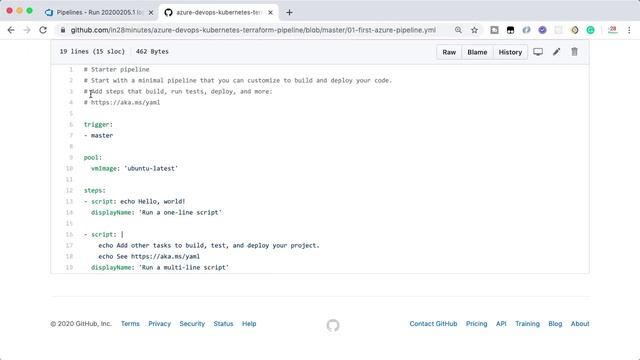This screenshot has width=640, height=360.
Task: Click '# https://aka.ms/yaml' comment line
Action: [x=122, y=102]
